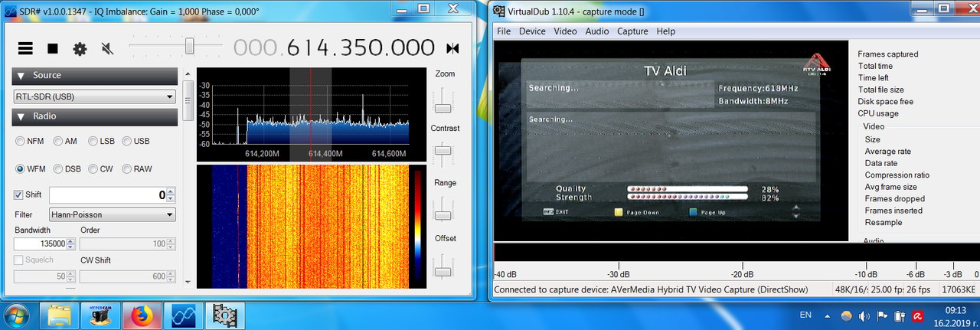Open the Hann-Poisson filter dropdown
980x330 pixels.
coord(113,214)
